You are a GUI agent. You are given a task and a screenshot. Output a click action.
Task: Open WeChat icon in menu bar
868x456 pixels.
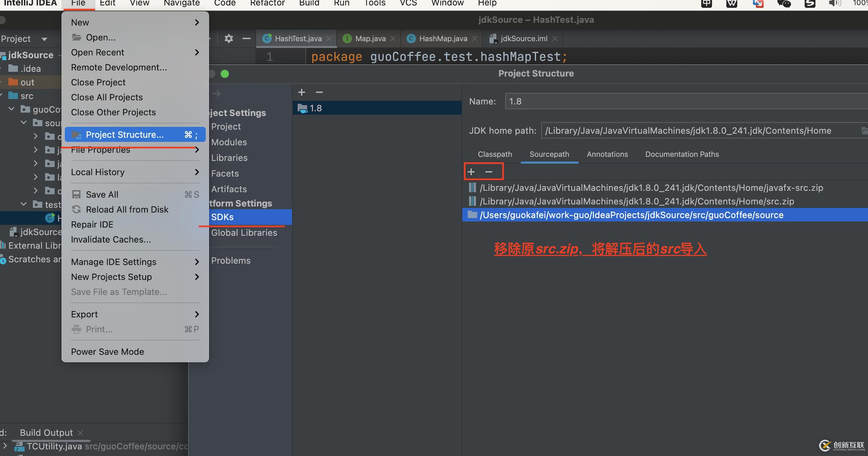click(784, 4)
